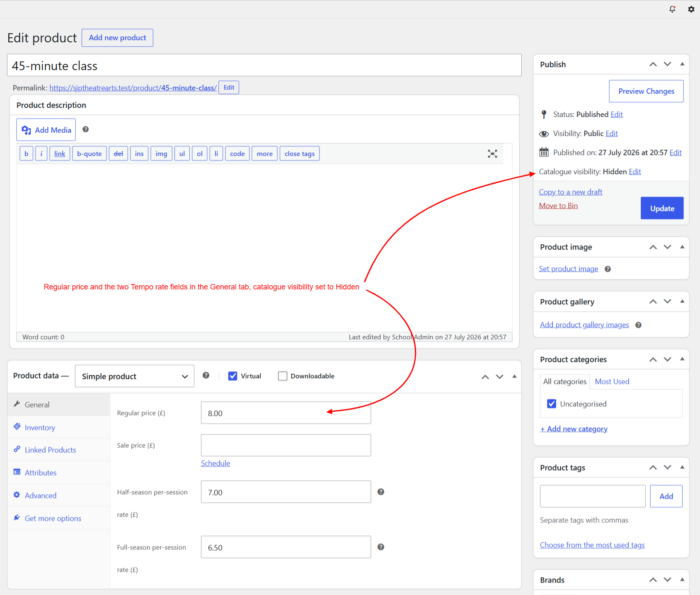Insert ul list tag
The height and width of the screenshot is (595, 700).
[182, 153]
